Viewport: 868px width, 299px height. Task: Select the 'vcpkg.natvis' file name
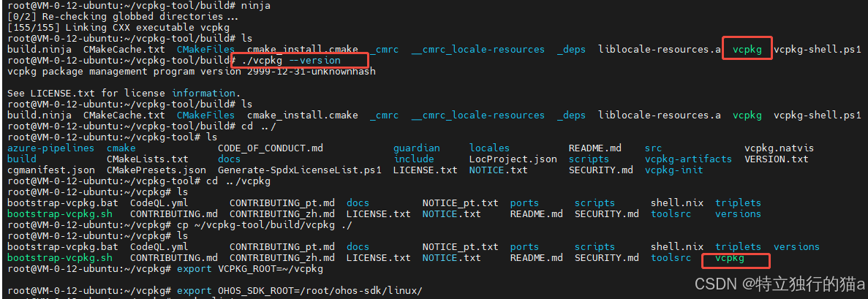point(779,148)
